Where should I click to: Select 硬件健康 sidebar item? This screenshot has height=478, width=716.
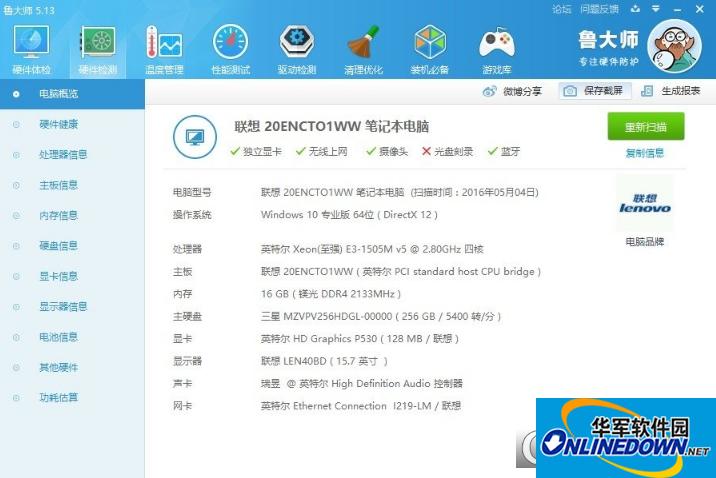72,124
